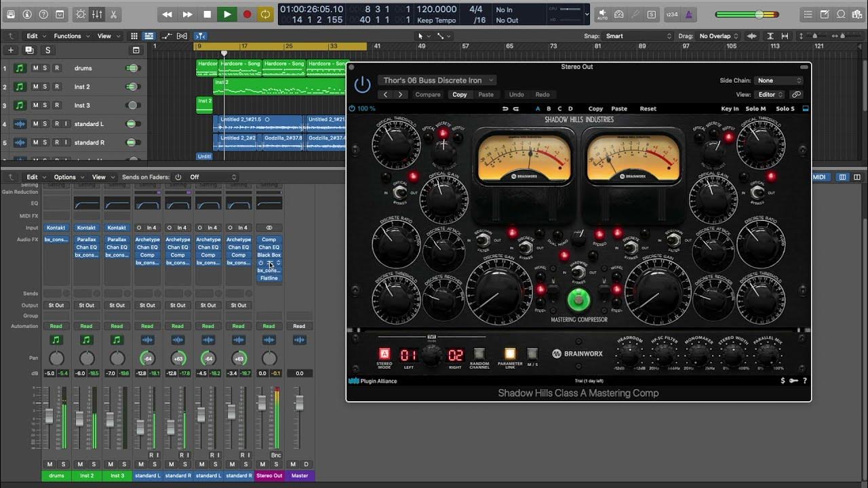Click the key license icon in plugin footer
The height and width of the screenshot is (488, 868).
[x=793, y=381]
